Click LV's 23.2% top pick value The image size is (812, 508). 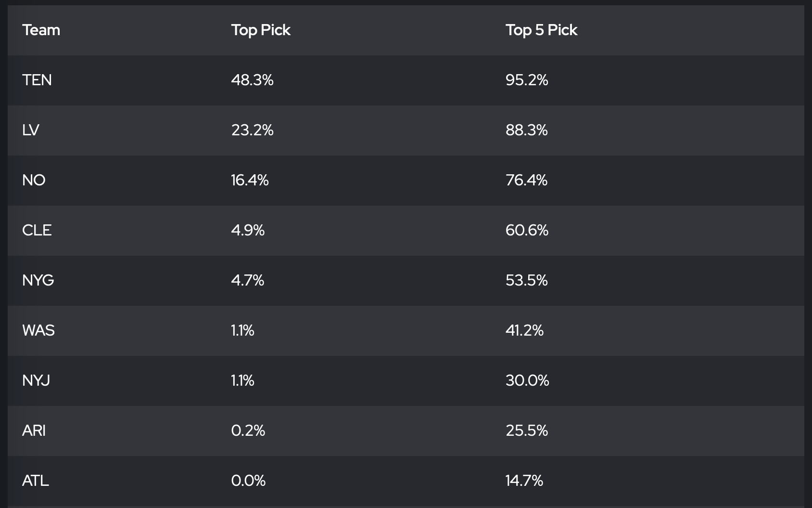click(252, 130)
